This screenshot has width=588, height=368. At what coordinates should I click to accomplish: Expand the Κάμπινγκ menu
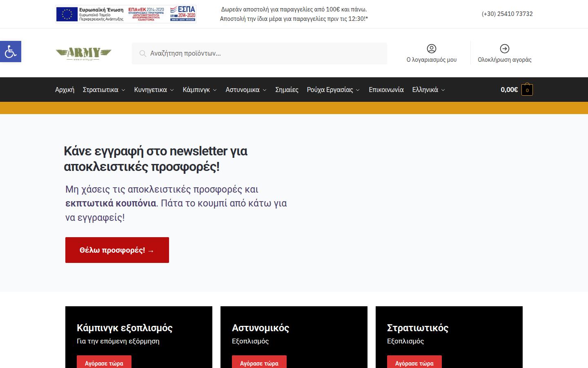(200, 90)
